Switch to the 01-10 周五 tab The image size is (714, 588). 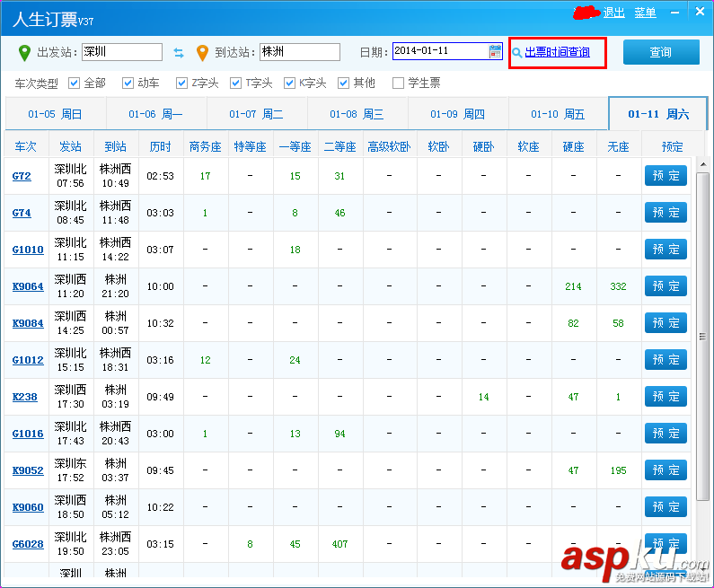tap(559, 114)
